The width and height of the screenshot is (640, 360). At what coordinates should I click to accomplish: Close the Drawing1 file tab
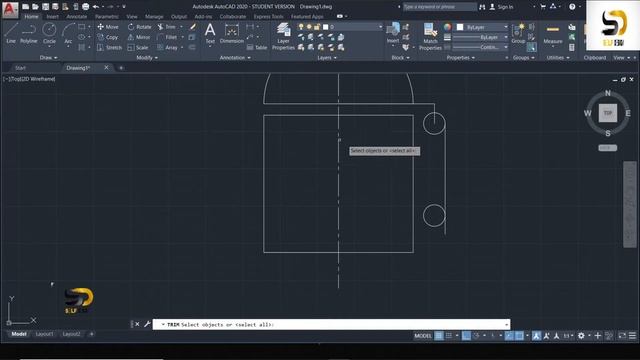point(106,67)
